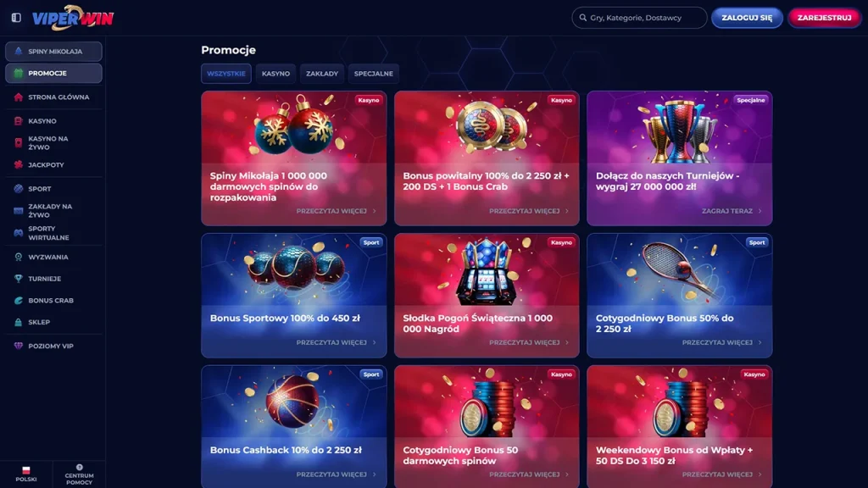Switch to the Kasyno promotions tab
Image resolution: width=868 pixels, height=488 pixels.
coord(275,74)
